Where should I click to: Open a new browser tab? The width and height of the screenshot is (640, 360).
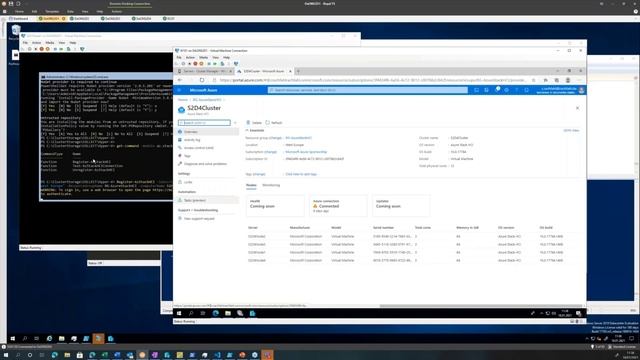click(x=298, y=71)
